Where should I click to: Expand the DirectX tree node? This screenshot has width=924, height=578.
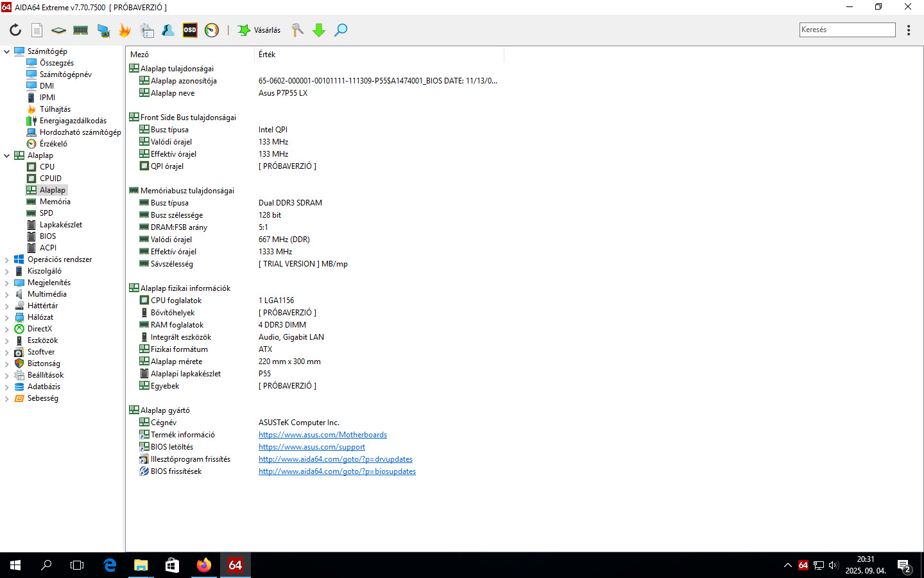pos(7,329)
